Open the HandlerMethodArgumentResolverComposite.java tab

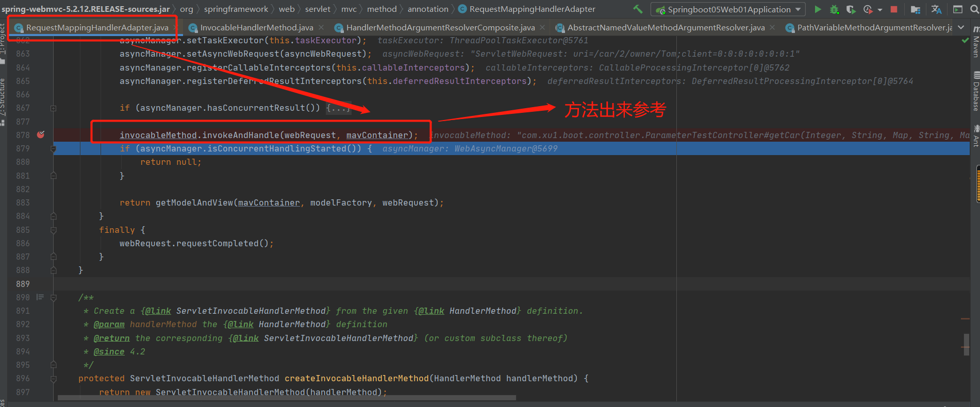440,28
